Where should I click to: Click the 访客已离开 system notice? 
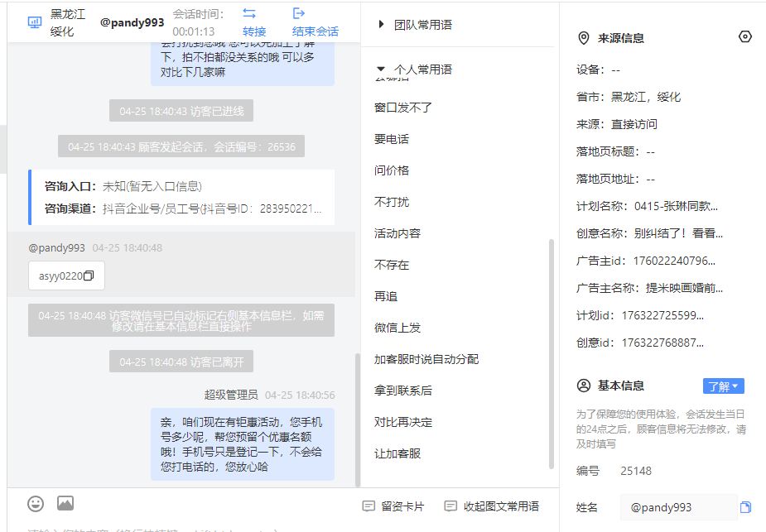pos(181,362)
